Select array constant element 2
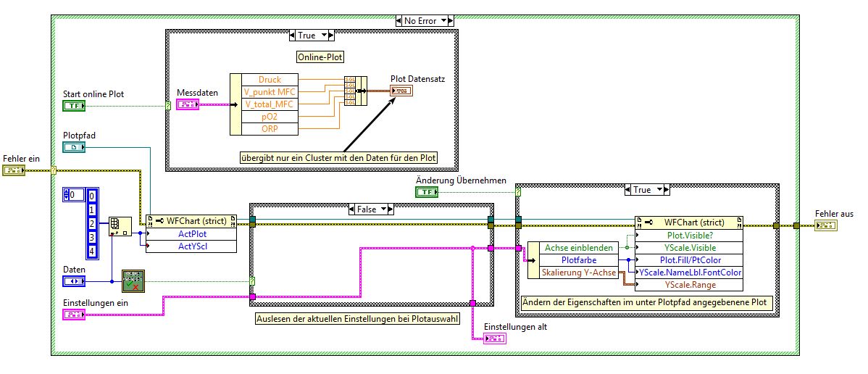 (x=93, y=223)
